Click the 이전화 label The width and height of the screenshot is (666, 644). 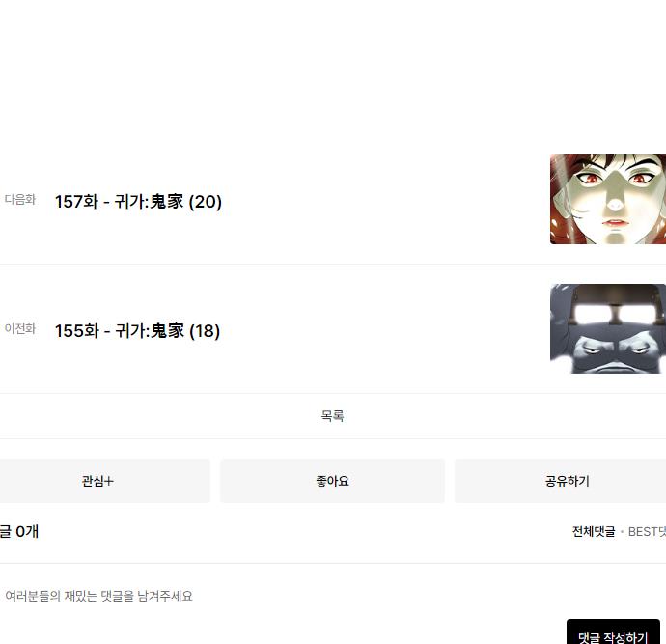20,328
